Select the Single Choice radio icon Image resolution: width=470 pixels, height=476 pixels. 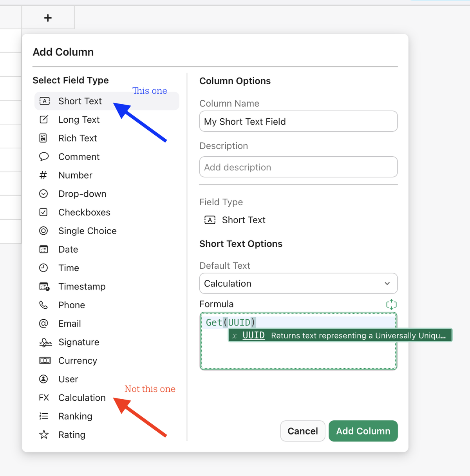pos(43,231)
